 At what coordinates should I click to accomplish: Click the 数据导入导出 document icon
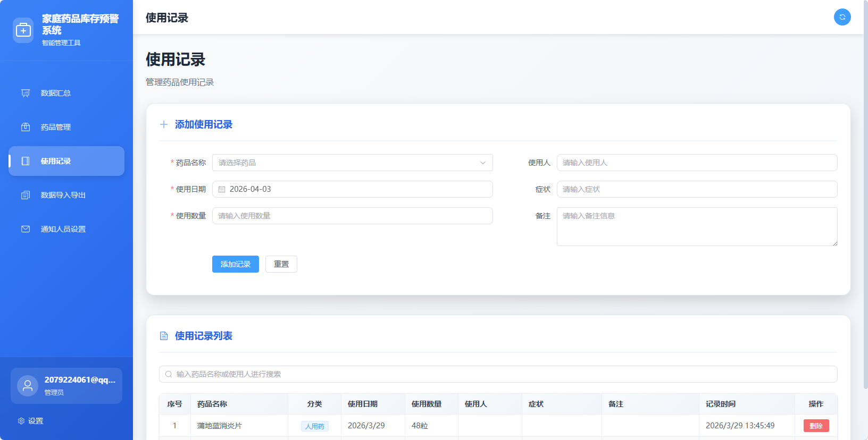click(x=26, y=195)
